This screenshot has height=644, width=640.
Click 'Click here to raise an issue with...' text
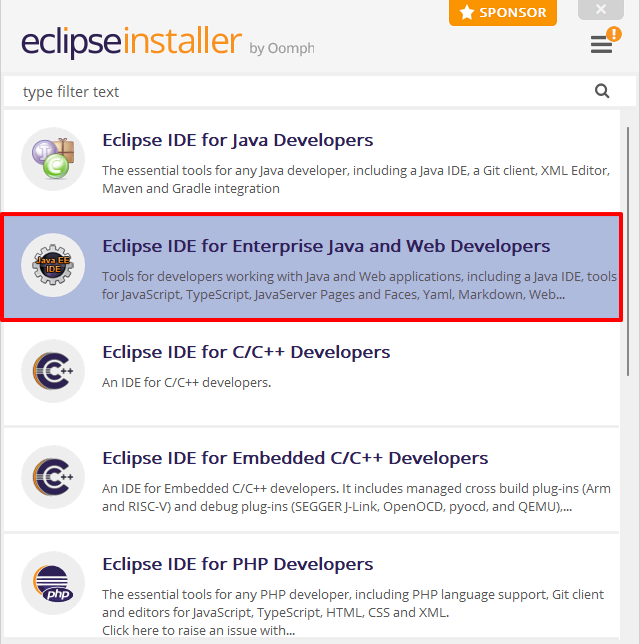click(198, 630)
